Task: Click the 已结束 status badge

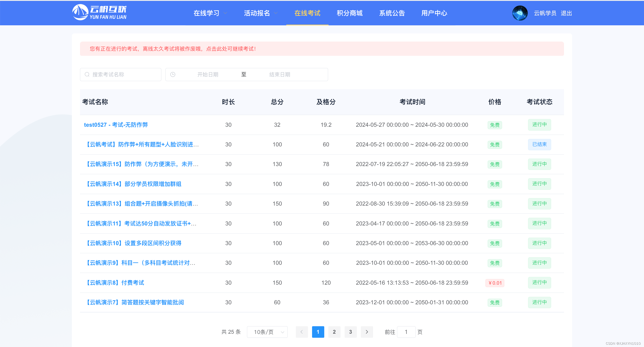Action: pyautogui.click(x=539, y=145)
